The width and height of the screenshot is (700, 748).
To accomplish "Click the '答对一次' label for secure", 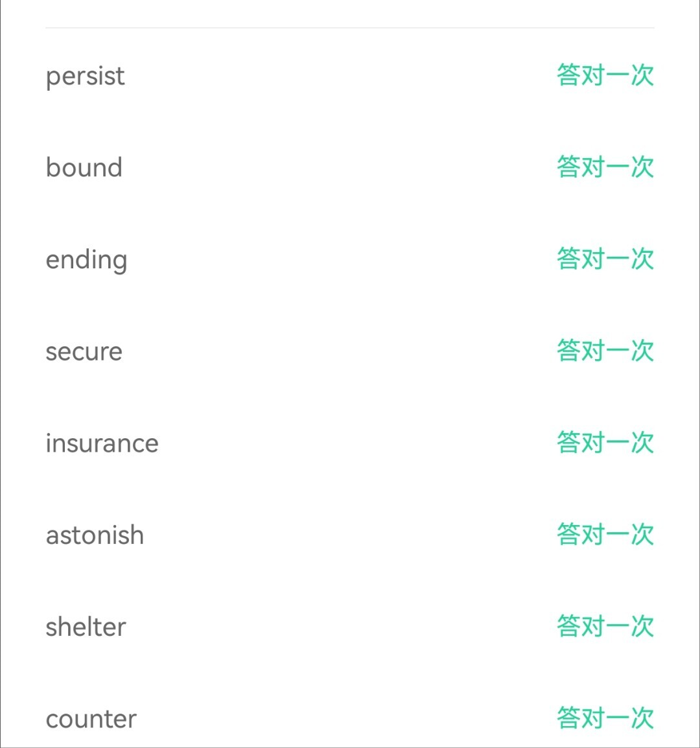I will point(605,351).
